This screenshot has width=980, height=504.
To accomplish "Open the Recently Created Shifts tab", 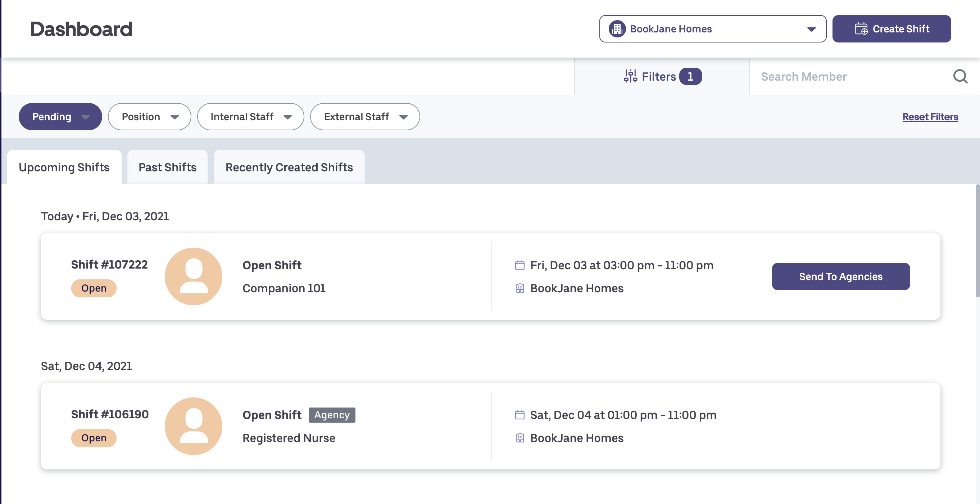I will 289,167.
